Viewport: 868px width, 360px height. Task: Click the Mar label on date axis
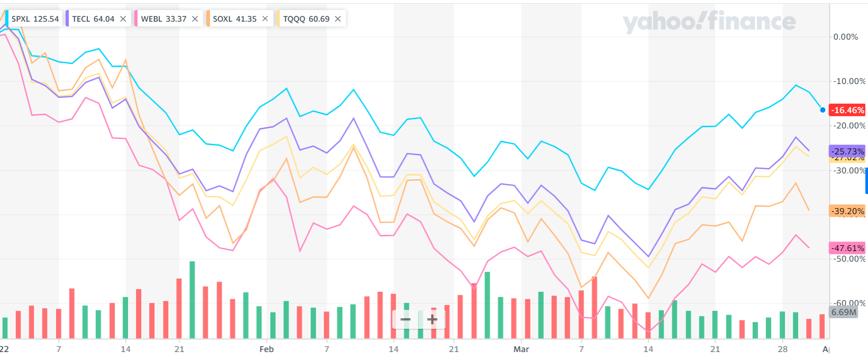click(x=521, y=349)
